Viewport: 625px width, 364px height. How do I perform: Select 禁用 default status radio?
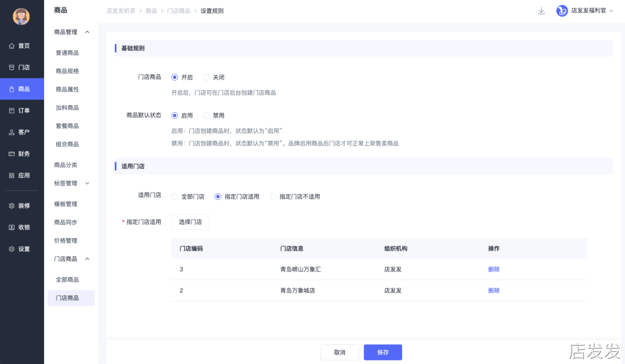(206, 115)
